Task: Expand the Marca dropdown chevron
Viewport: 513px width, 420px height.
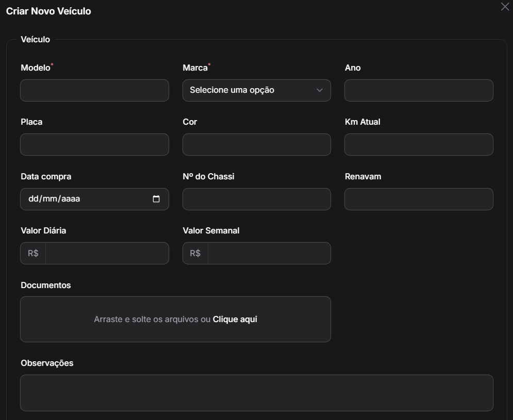Action: 320,90
